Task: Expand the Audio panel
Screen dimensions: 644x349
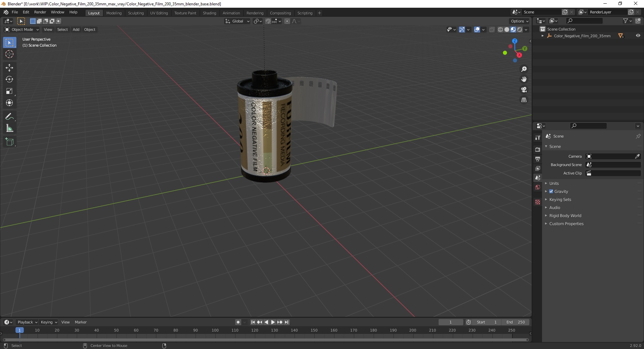Action: 555,207
